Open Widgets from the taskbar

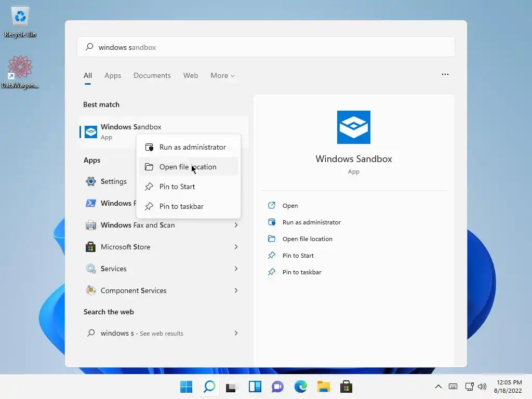255,387
